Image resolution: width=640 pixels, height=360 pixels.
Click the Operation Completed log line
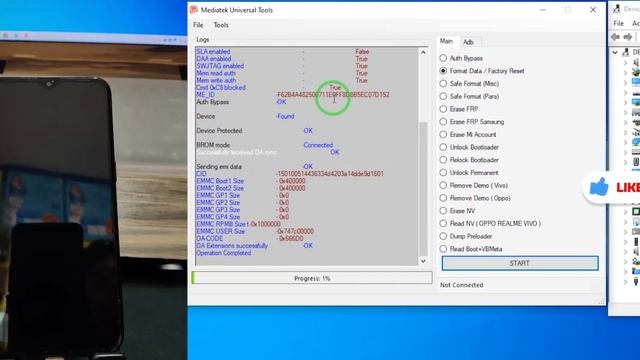click(224, 253)
